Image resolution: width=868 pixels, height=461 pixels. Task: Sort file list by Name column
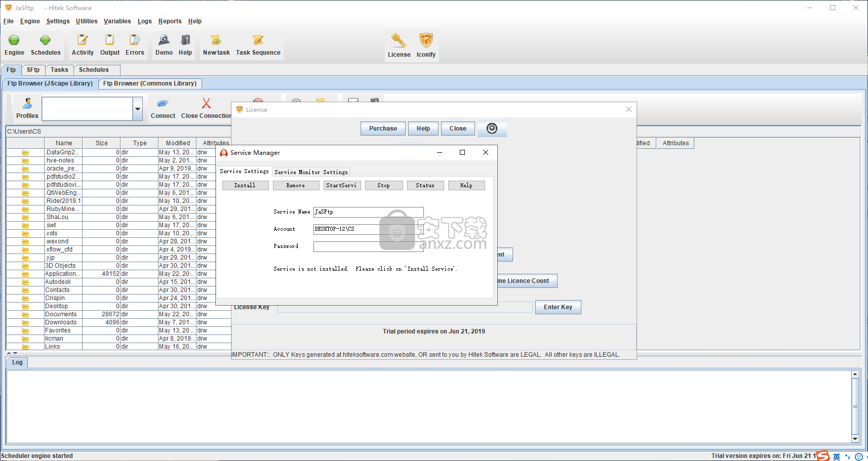pyautogui.click(x=64, y=143)
